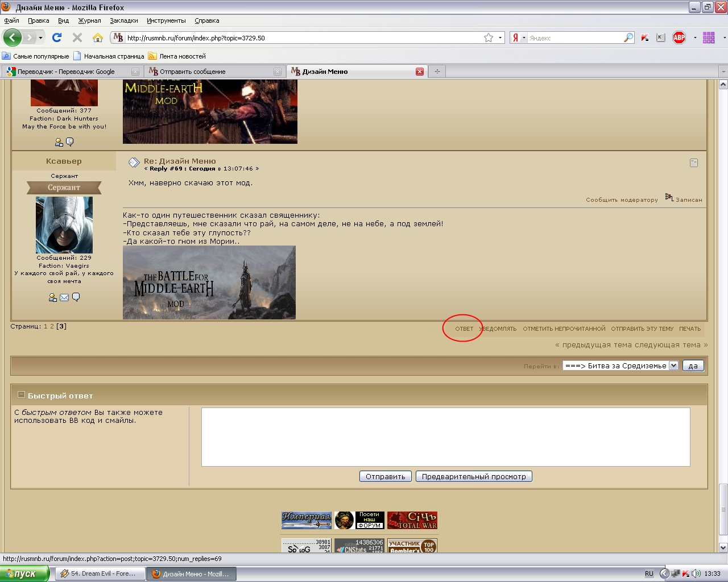Expand the address bar history dropdown
The width and height of the screenshot is (728, 582).
click(500, 38)
